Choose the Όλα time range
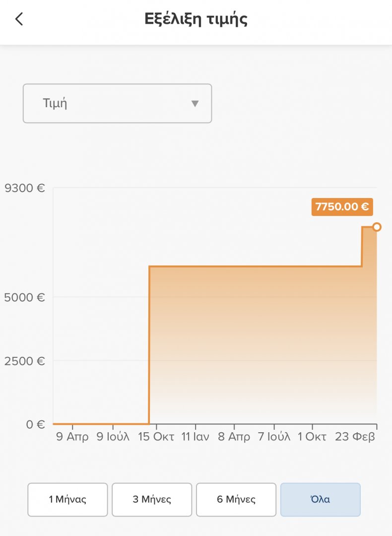 [320, 499]
